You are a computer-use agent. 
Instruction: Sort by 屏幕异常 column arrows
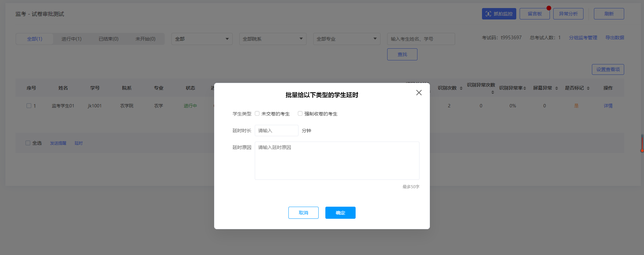click(x=557, y=88)
